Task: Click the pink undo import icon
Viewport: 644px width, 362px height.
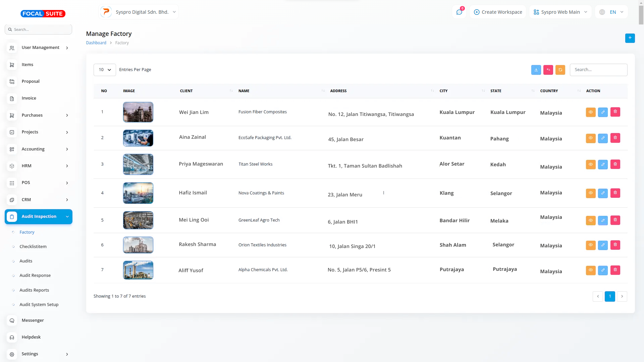Action: pyautogui.click(x=548, y=70)
